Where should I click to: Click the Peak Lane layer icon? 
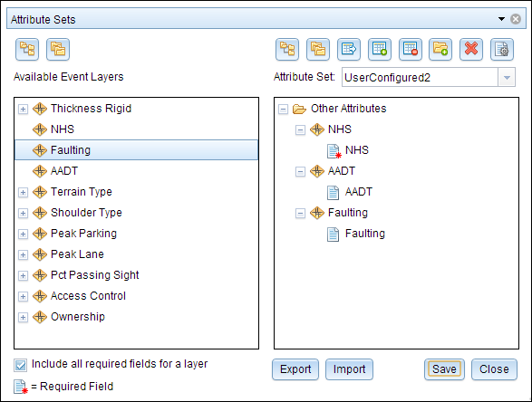click(x=40, y=254)
